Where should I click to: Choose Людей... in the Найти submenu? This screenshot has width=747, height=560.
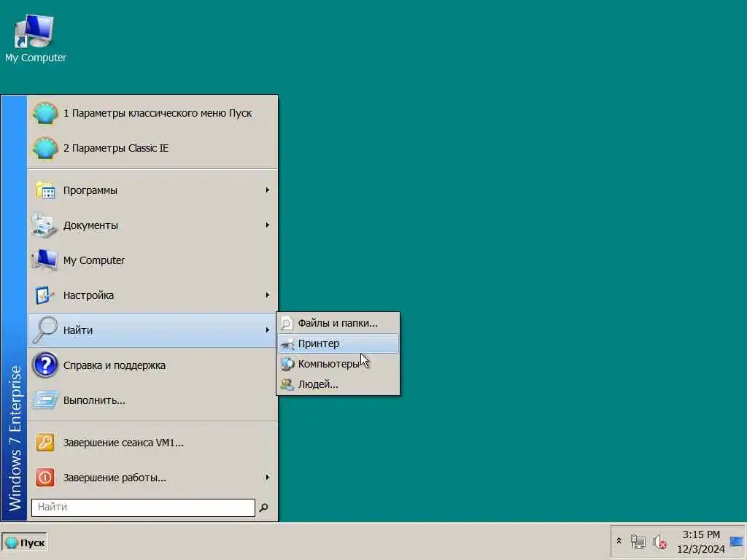pos(338,385)
